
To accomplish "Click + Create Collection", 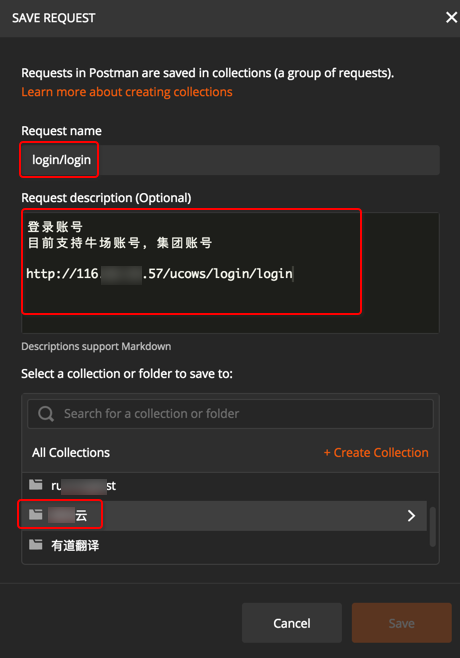I will click(376, 452).
